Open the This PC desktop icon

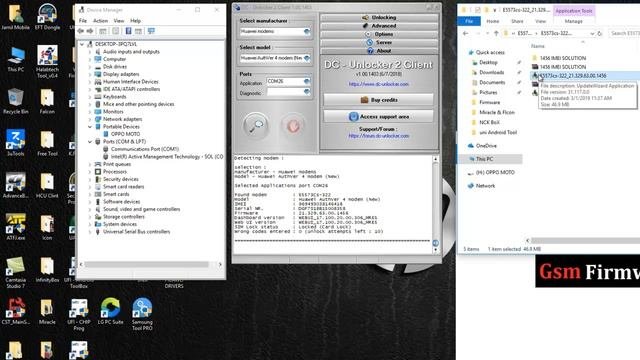click(16, 59)
